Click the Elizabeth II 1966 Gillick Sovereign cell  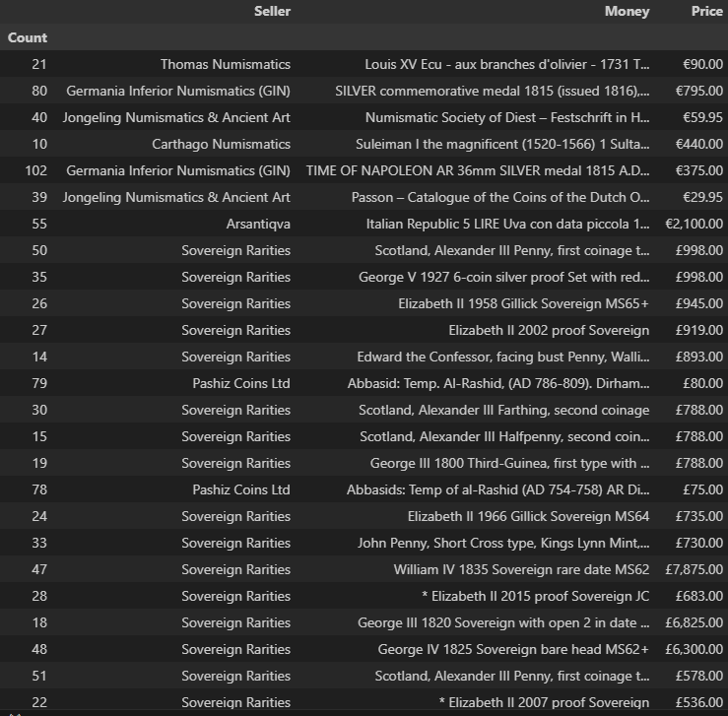pyautogui.click(x=528, y=516)
